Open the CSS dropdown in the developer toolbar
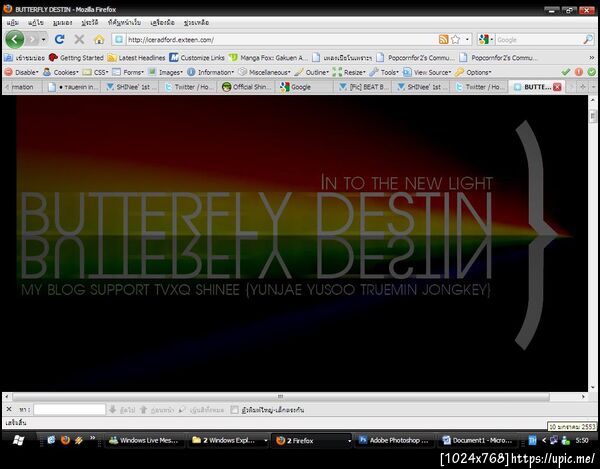The width and height of the screenshot is (600, 469). [x=96, y=72]
